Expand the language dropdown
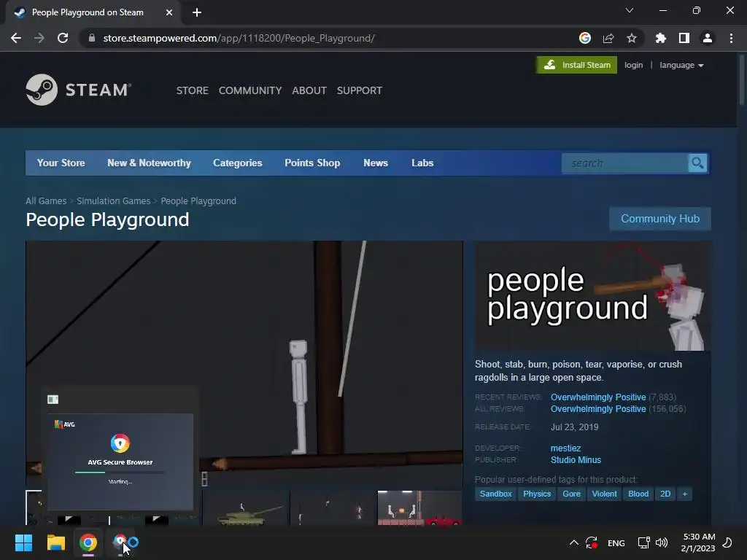The width and height of the screenshot is (747, 560). coord(681,65)
